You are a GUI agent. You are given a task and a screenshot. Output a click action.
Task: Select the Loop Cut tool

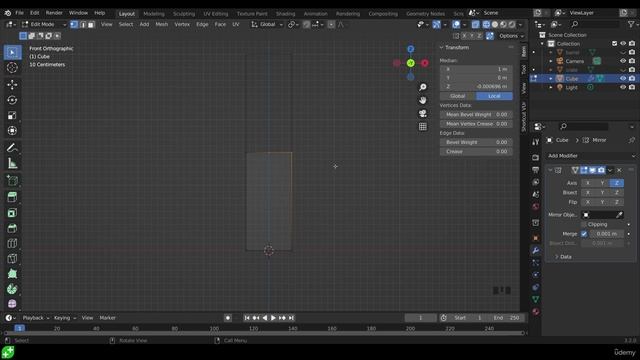(x=12, y=243)
